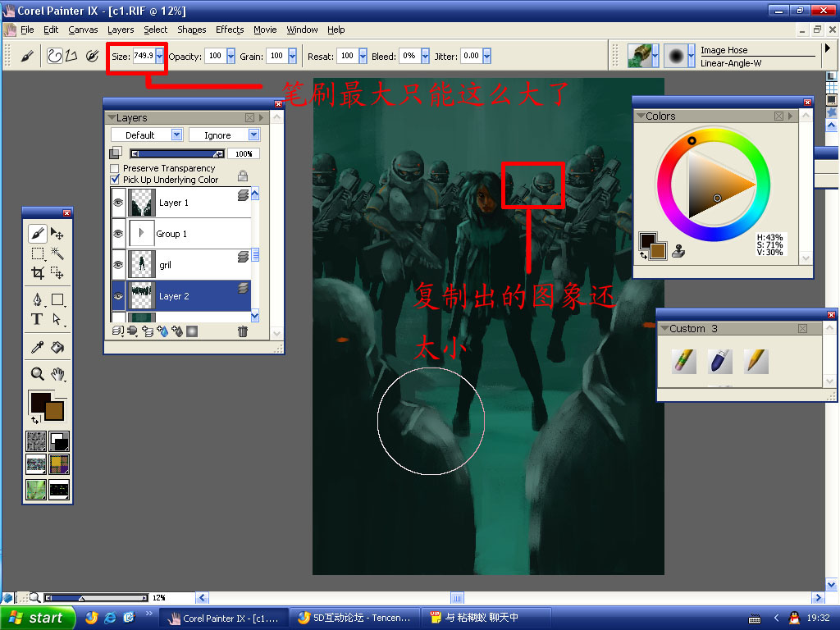The width and height of the screenshot is (840, 630).
Task: Choose the Rectangular Selection tool
Action: [x=37, y=253]
